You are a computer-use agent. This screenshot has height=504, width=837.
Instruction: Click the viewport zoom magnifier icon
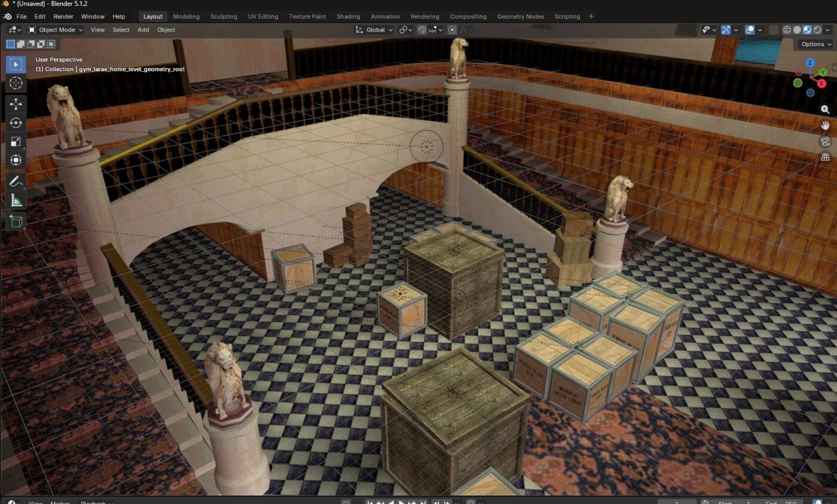point(825,109)
